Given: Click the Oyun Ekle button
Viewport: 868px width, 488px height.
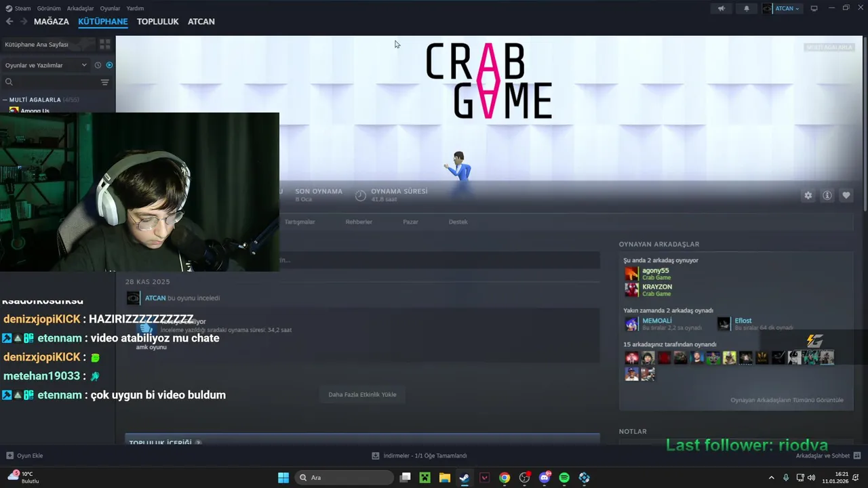Looking at the screenshot, I should 24,455.
